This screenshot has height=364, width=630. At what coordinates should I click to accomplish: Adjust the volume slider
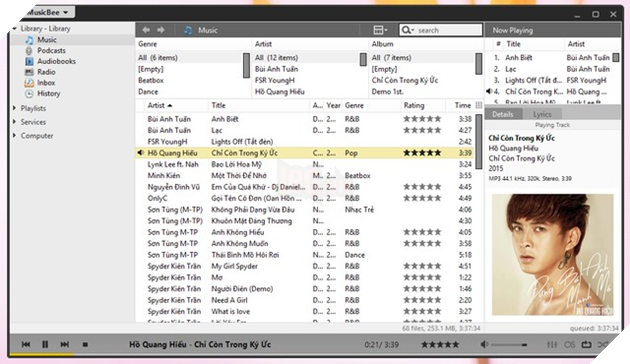click(509, 345)
